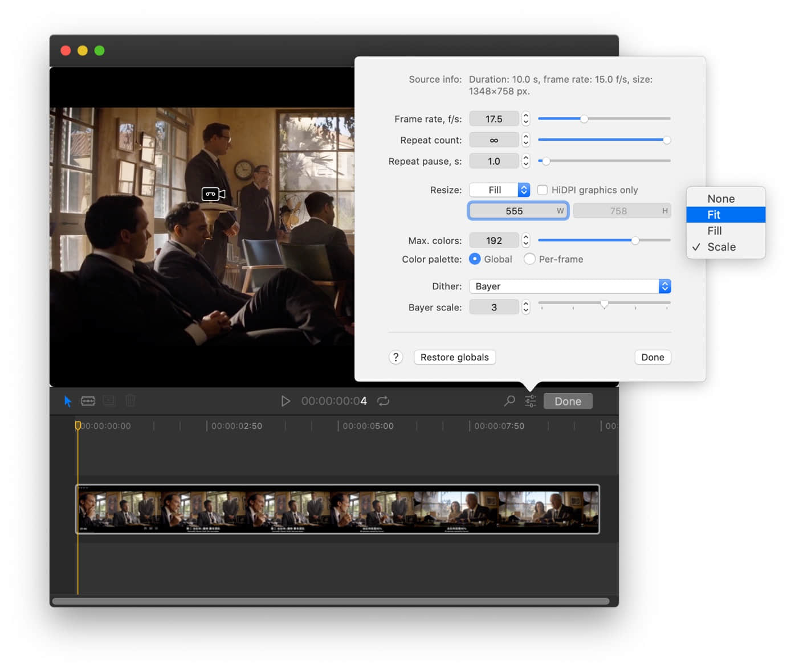Toggle the loop playback icon
791x672 pixels.
[383, 401]
